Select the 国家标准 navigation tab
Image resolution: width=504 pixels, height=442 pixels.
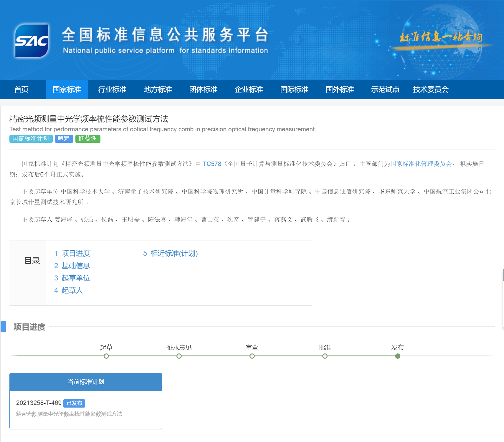(67, 89)
